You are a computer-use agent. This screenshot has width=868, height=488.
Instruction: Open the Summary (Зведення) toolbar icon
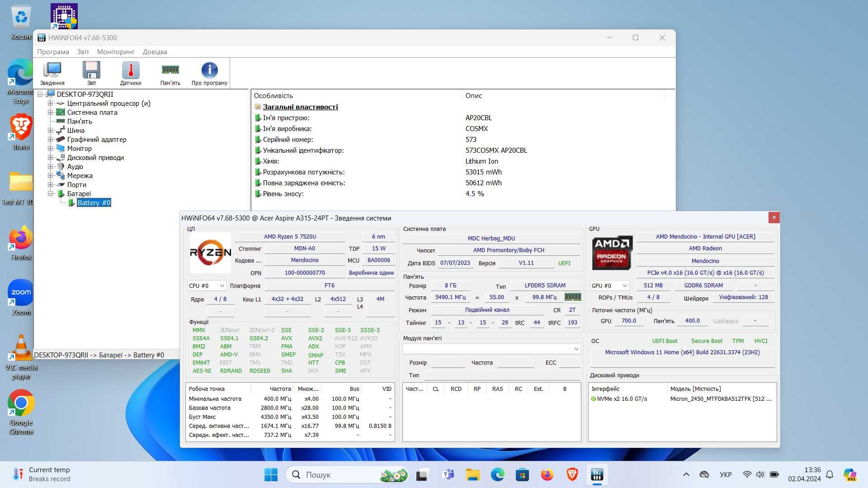[x=52, y=73]
